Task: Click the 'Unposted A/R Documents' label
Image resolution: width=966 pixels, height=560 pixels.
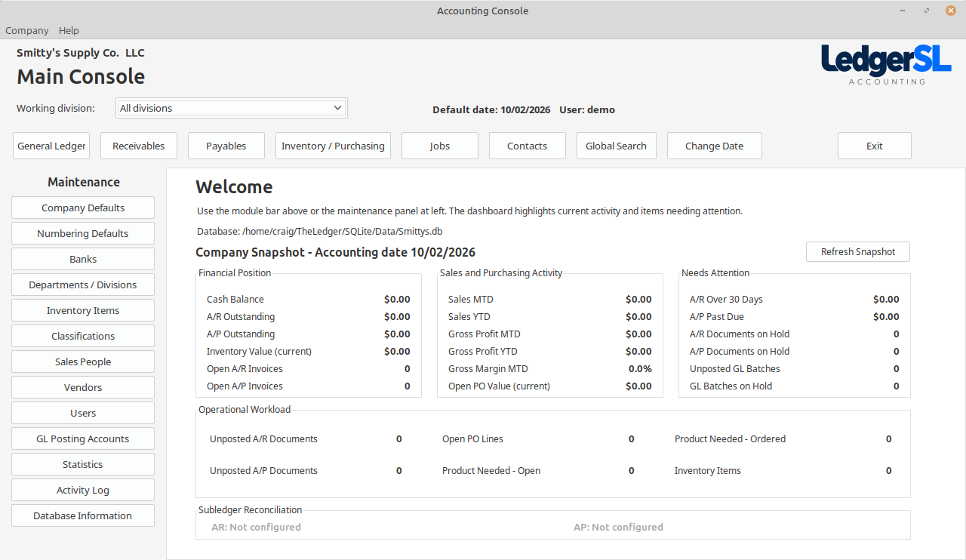Action: click(x=263, y=439)
